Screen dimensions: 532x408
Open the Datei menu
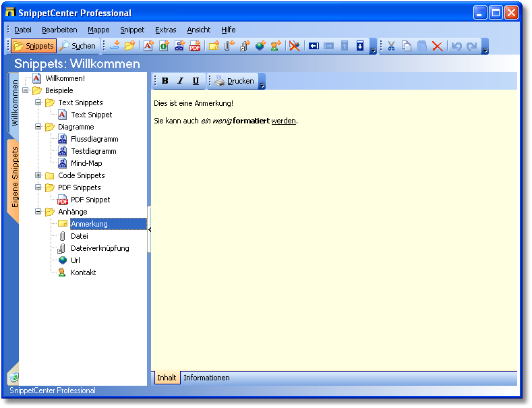tap(23, 30)
